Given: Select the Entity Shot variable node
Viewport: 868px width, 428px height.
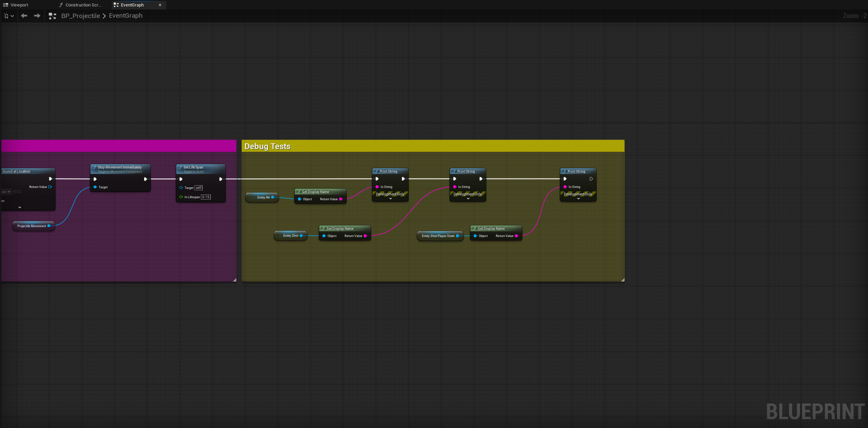Looking at the screenshot, I should [290, 236].
